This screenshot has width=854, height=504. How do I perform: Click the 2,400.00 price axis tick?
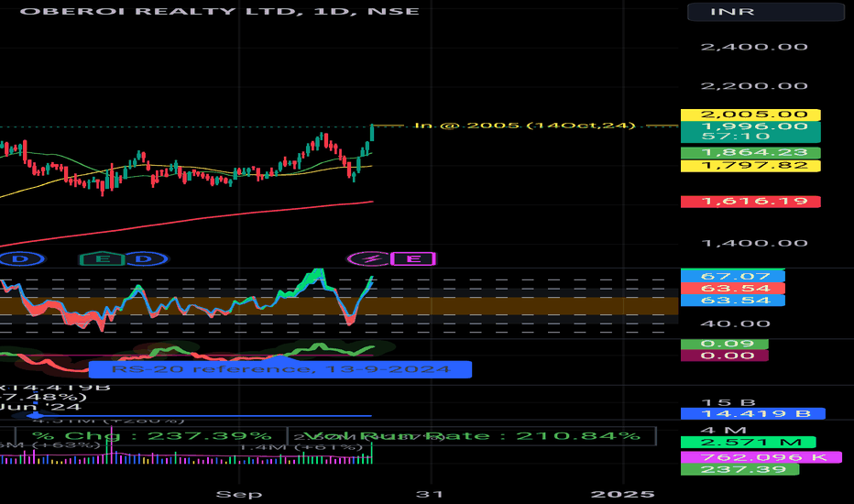(754, 48)
